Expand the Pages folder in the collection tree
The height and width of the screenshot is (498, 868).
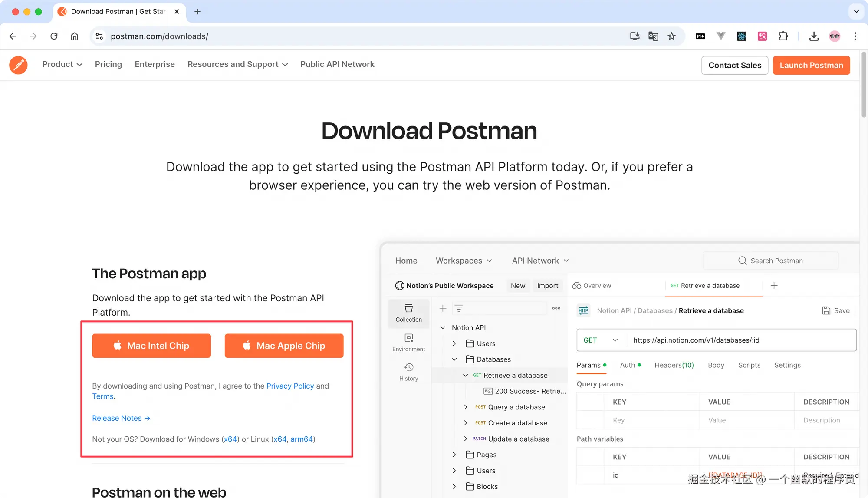[x=454, y=455]
